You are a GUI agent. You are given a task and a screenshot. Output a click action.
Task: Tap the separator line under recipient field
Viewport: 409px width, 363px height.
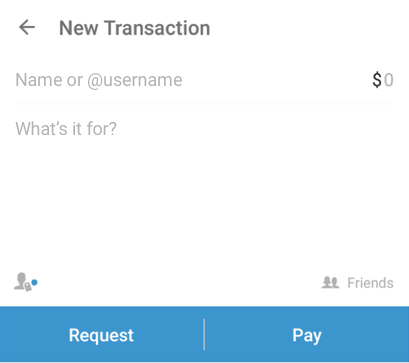[x=204, y=104]
